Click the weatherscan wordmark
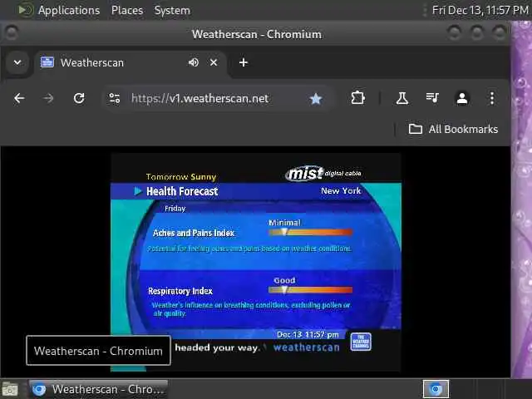The image size is (532, 399). coord(307,347)
